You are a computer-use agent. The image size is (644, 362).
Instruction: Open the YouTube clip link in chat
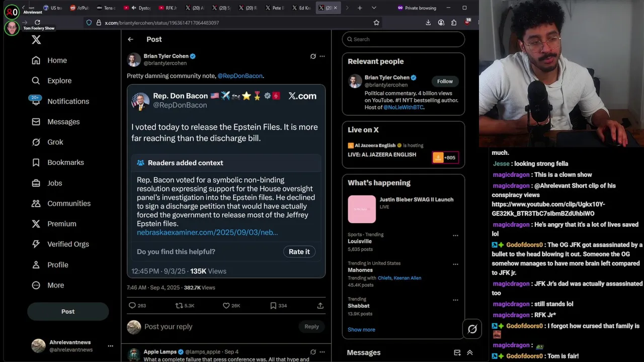pos(548,209)
